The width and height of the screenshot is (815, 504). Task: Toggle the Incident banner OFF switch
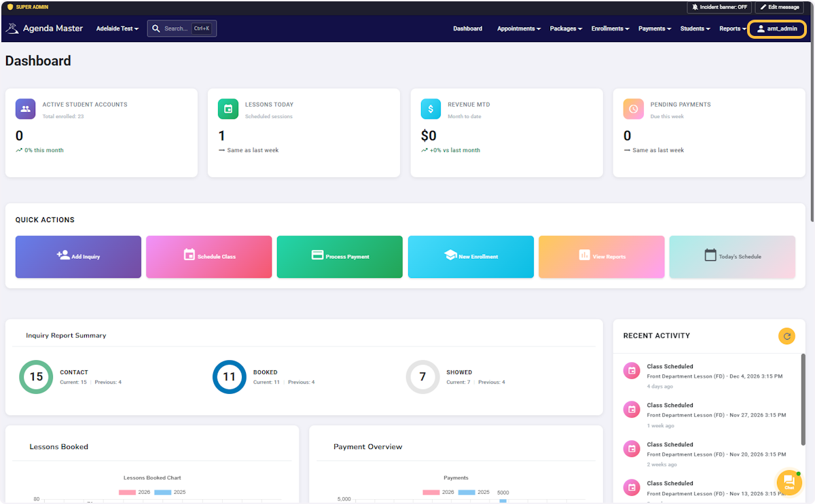click(719, 7)
